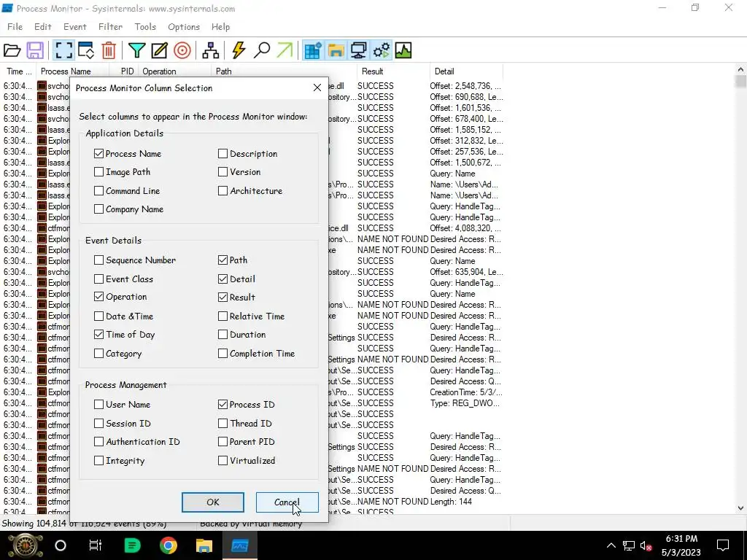The width and height of the screenshot is (747, 560).
Task: Uncheck the Time of Day checkbox
Action: tap(98, 334)
